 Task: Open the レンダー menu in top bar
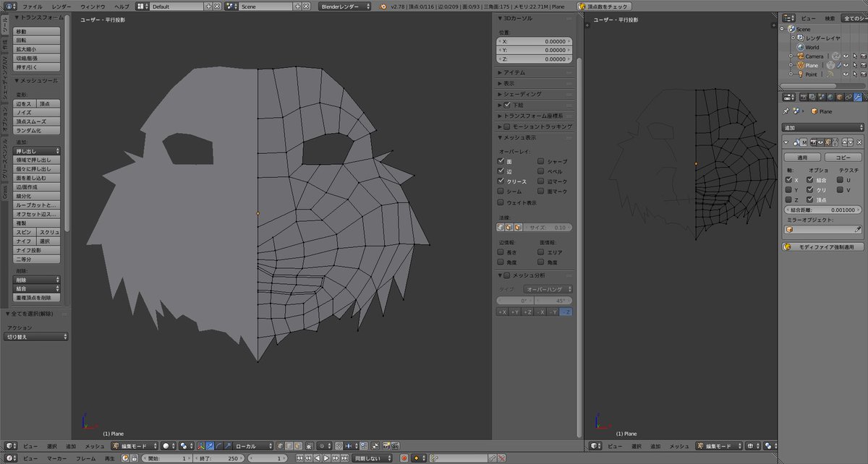(x=61, y=6)
